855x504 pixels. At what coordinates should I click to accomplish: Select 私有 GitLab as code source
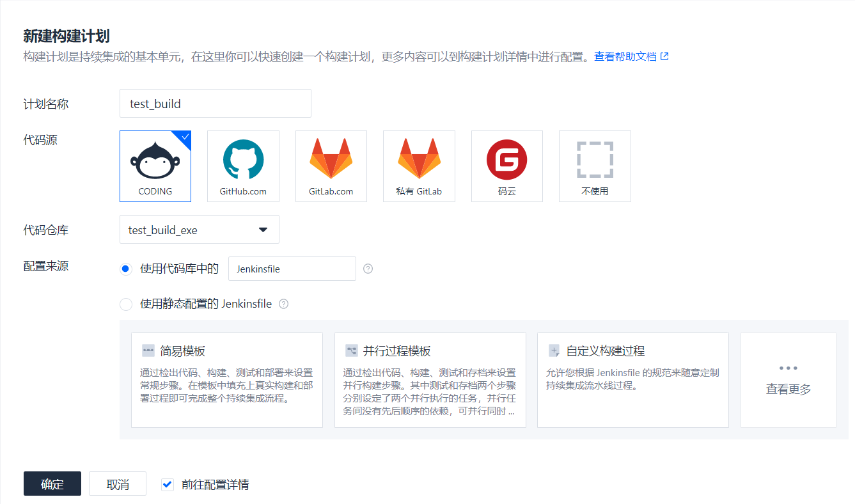click(x=419, y=166)
